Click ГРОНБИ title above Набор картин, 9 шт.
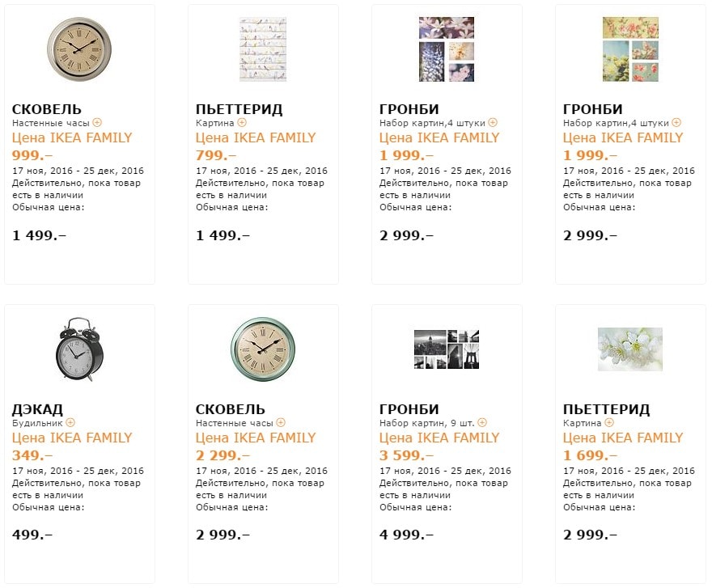Viewport: 712px width, 588px height. 409,409
